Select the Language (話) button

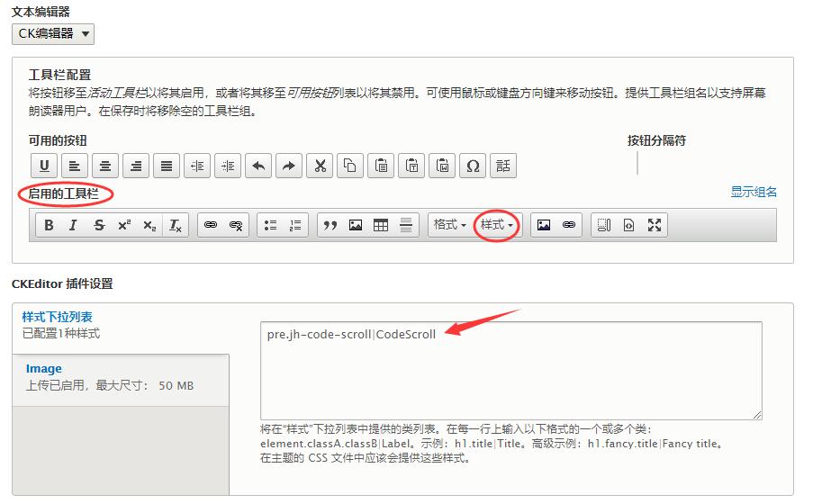coord(503,166)
